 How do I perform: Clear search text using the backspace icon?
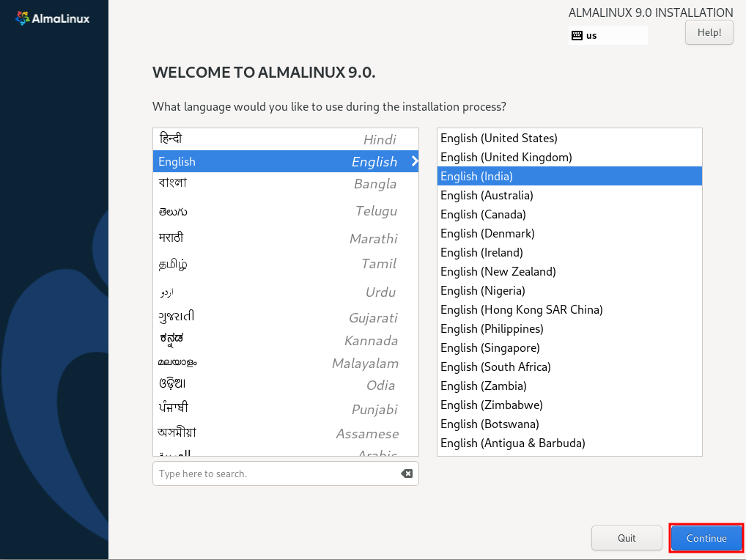(x=407, y=474)
